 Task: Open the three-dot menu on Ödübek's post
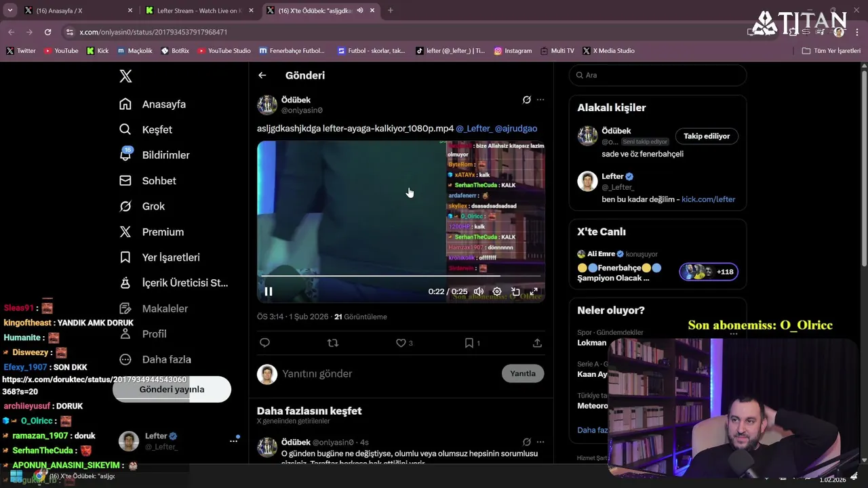coord(540,100)
